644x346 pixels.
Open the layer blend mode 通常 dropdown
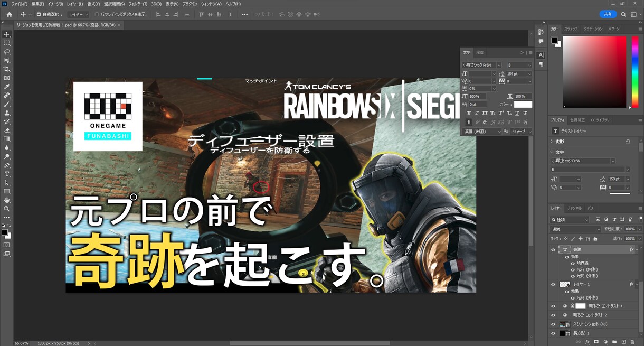click(x=575, y=229)
